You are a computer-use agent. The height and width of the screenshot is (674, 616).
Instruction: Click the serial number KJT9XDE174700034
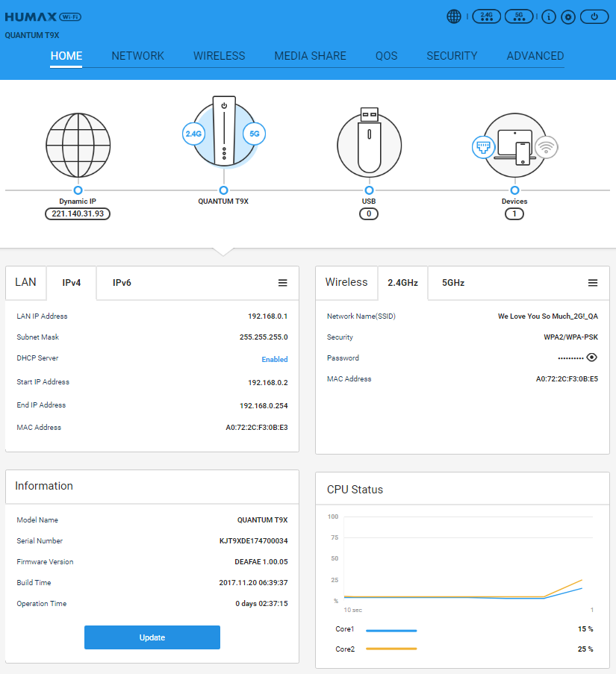tap(254, 540)
